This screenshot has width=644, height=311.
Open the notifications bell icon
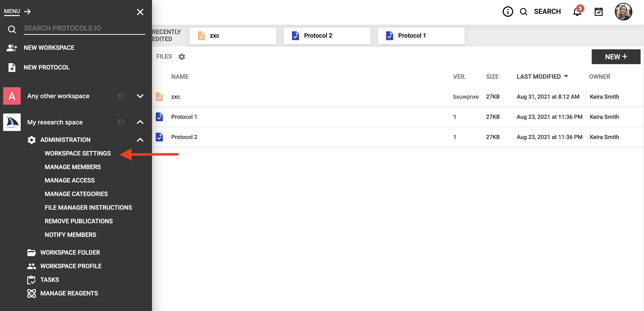point(577,12)
